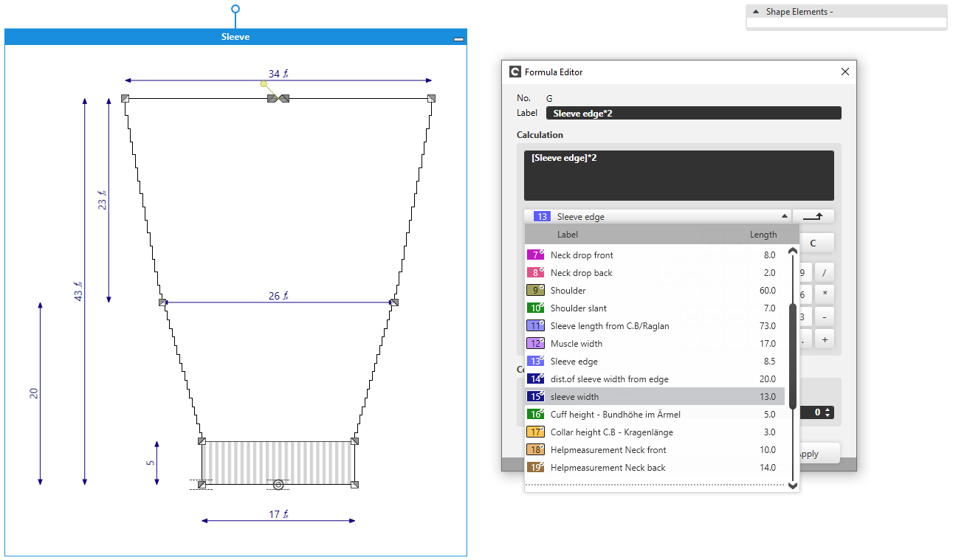Collapse the Shape Elements panel
953x560 pixels.
click(x=756, y=12)
